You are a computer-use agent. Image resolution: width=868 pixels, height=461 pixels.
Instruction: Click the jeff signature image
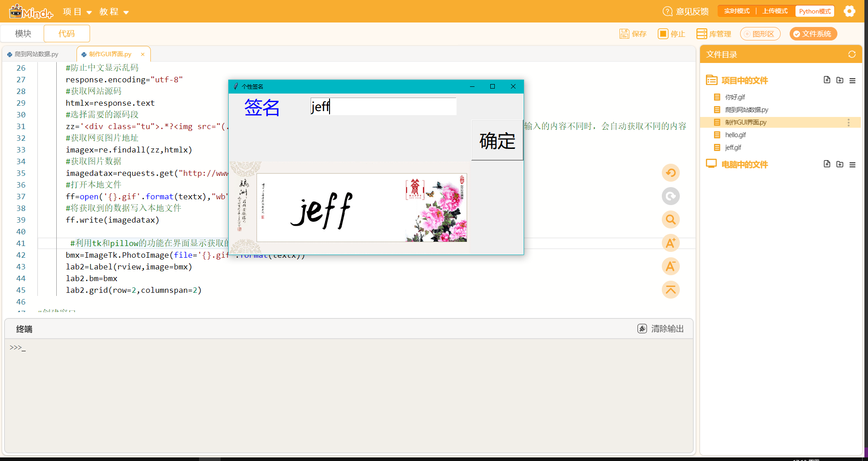click(349, 208)
